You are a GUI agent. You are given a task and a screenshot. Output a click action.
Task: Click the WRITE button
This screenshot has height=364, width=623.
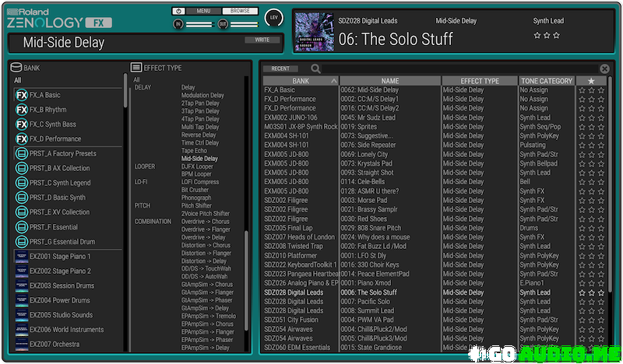(262, 40)
